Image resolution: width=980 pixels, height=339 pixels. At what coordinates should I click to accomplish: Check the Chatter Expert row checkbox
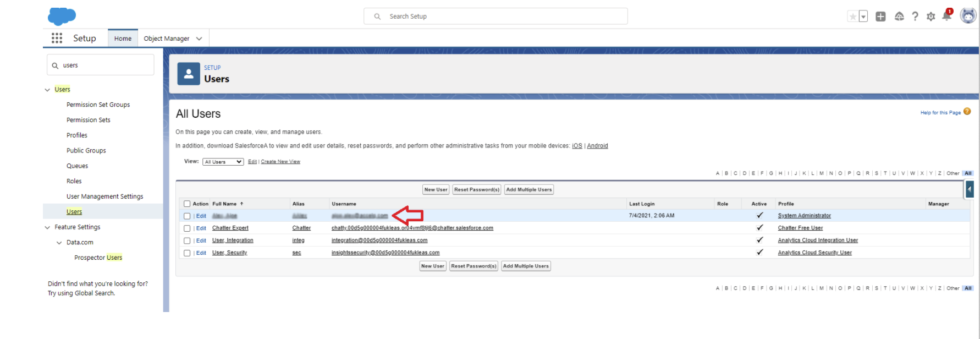(187, 228)
